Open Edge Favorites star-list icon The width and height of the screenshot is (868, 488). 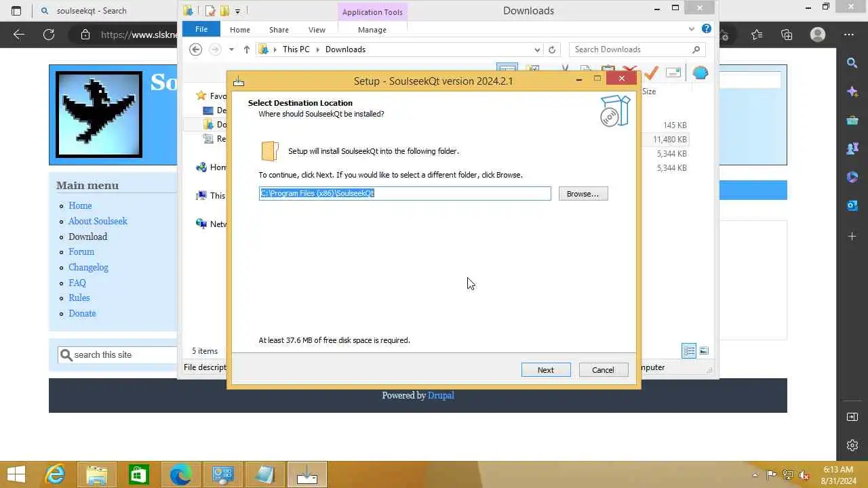757,35
